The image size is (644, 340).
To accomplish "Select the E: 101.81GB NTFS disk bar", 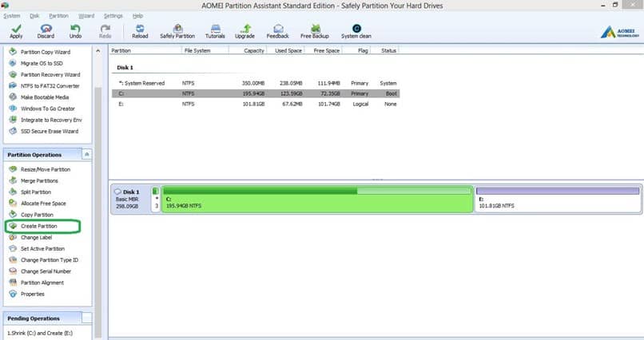I will tap(558, 199).
